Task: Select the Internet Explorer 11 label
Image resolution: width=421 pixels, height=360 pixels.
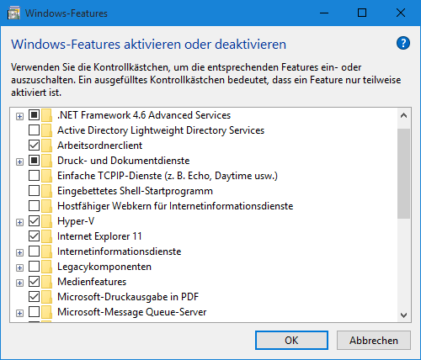Action: 100,236
